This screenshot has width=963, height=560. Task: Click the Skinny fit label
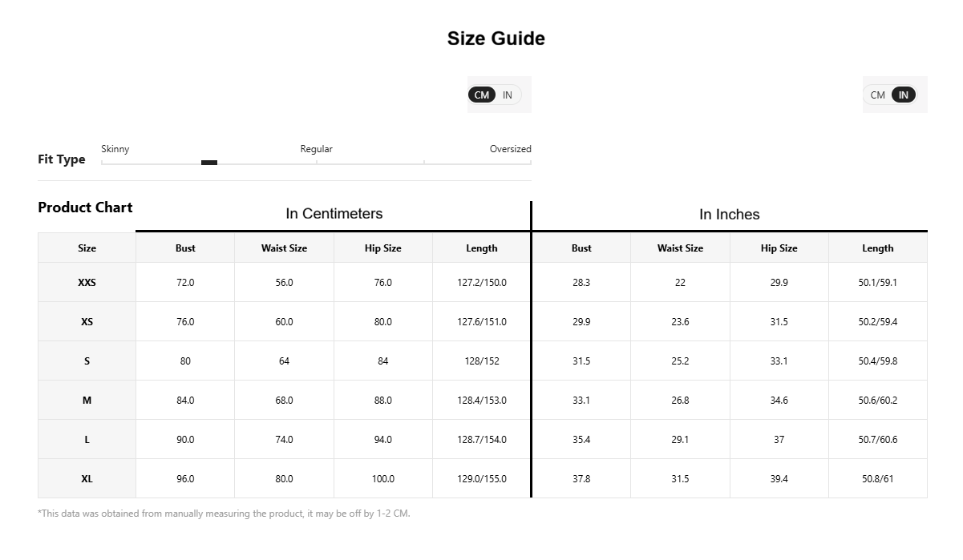click(x=115, y=149)
